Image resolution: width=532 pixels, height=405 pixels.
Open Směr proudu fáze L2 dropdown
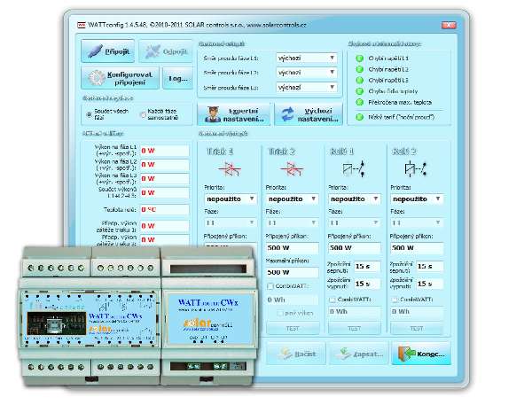306,73
